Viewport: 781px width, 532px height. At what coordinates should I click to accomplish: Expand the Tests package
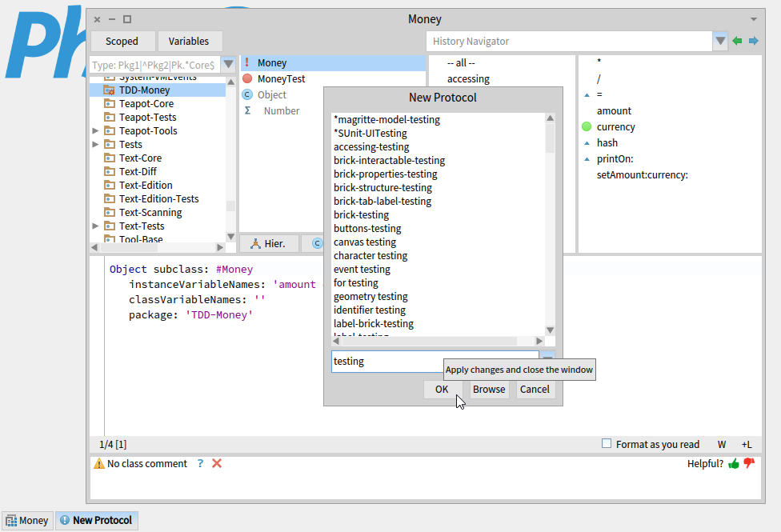coord(96,145)
